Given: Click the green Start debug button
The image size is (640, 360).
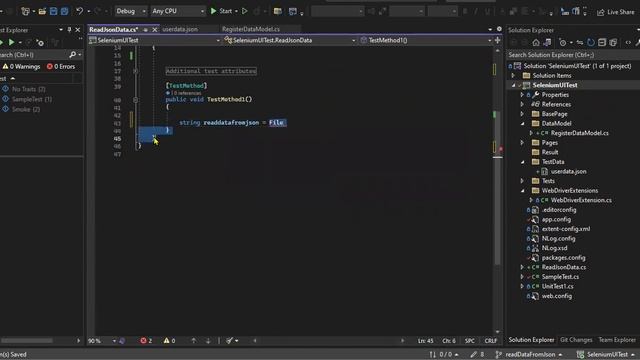Looking at the screenshot, I should click(221, 11).
